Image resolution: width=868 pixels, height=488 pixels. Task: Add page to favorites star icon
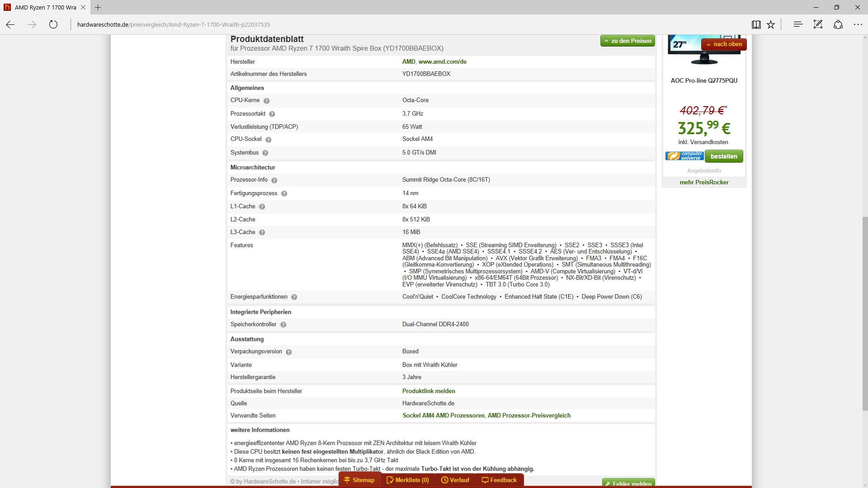coord(771,24)
